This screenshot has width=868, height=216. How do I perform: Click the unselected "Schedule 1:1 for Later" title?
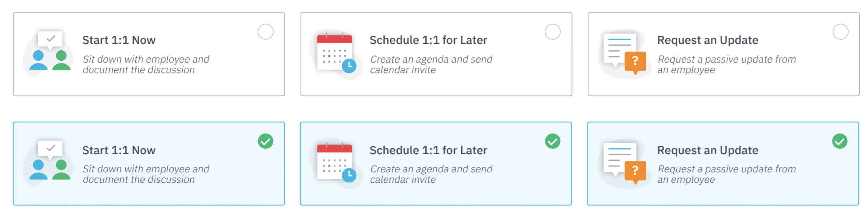tap(428, 40)
